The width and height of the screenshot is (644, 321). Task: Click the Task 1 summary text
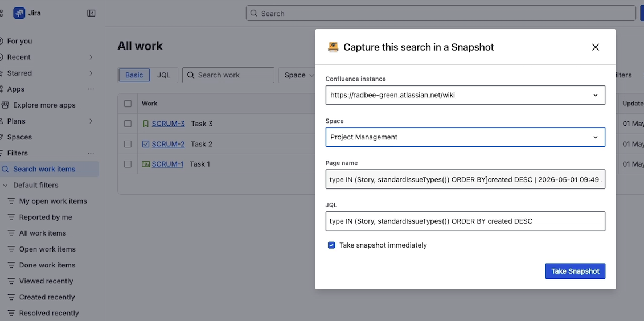200,164
